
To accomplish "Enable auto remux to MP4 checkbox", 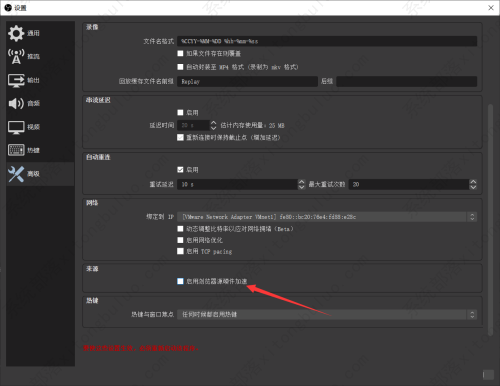I will tap(180, 67).
